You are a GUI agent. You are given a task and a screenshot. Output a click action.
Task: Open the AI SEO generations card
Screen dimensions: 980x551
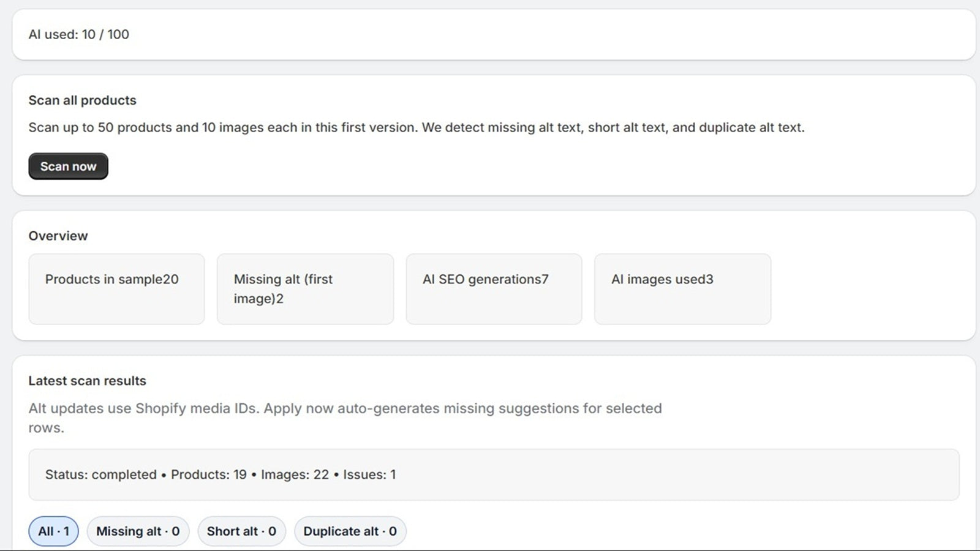tap(494, 289)
